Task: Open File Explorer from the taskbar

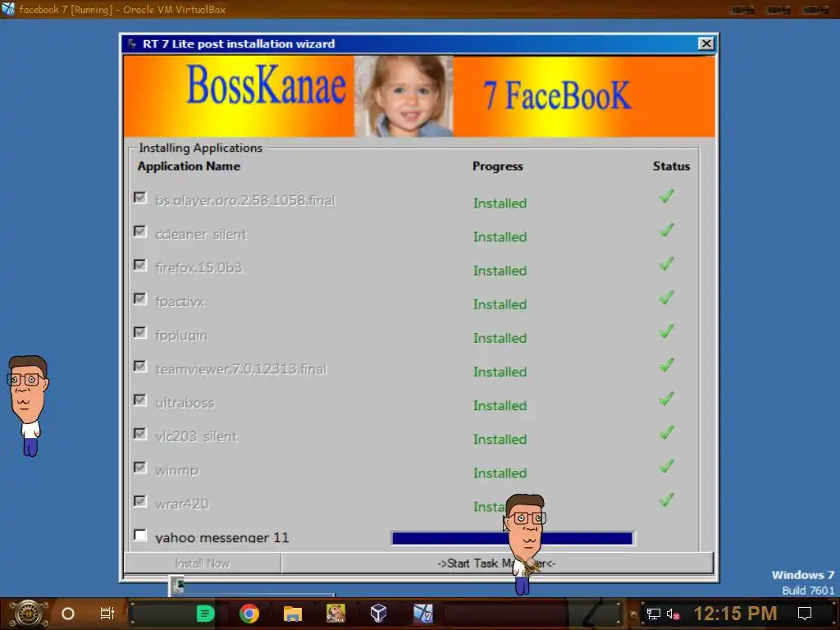Action: pos(293,614)
